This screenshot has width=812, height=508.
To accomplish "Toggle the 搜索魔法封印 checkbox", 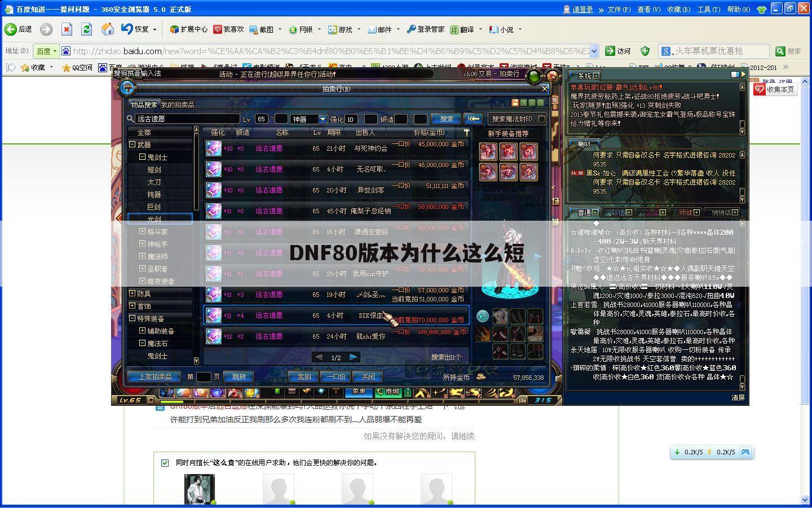I will (542, 119).
